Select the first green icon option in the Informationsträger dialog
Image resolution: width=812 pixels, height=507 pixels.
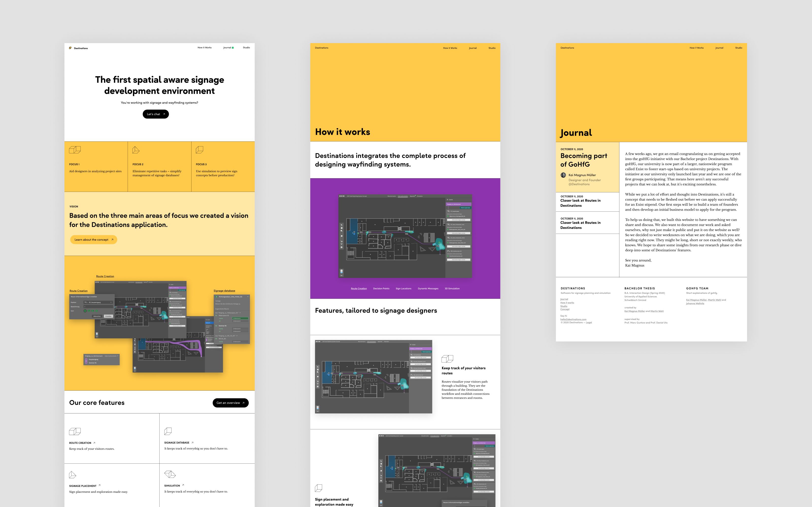(85, 311)
